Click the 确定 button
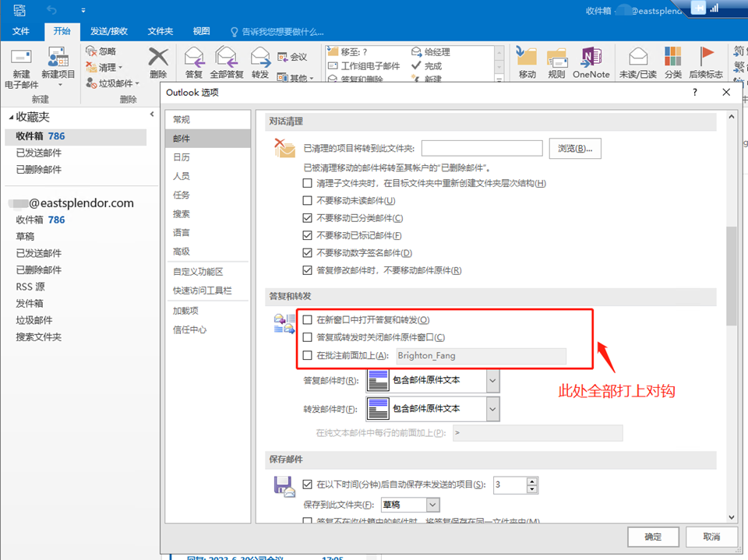 pyautogui.click(x=653, y=537)
